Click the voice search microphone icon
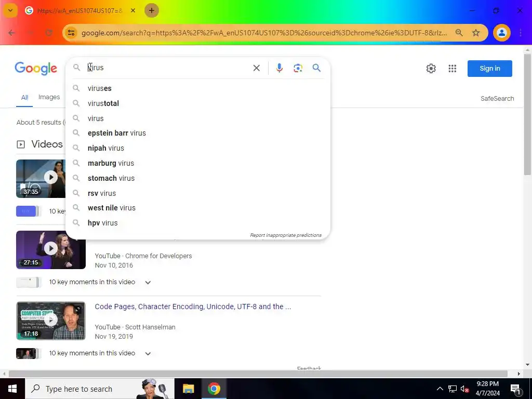The width and height of the screenshot is (532, 399). coord(279,68)
